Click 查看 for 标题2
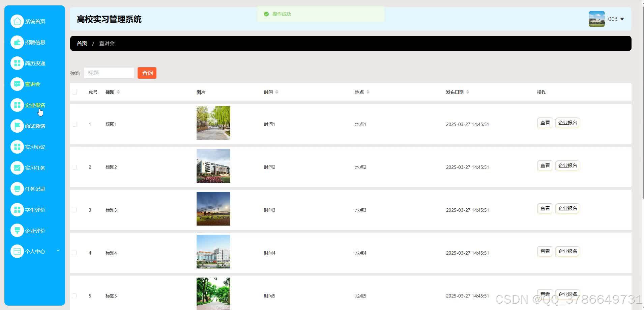The height and width of the screenshot is (310, 644). [545, 166]
